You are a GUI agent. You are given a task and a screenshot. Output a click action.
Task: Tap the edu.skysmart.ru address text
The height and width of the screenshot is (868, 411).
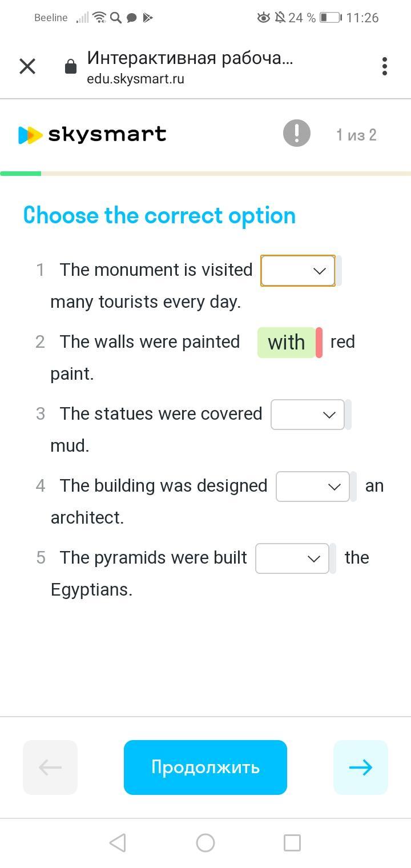click(x=136, y=79)
